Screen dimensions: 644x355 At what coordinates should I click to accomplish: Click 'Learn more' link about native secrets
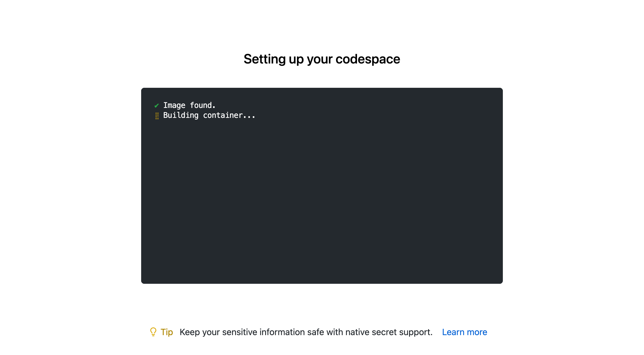point(464,331)
